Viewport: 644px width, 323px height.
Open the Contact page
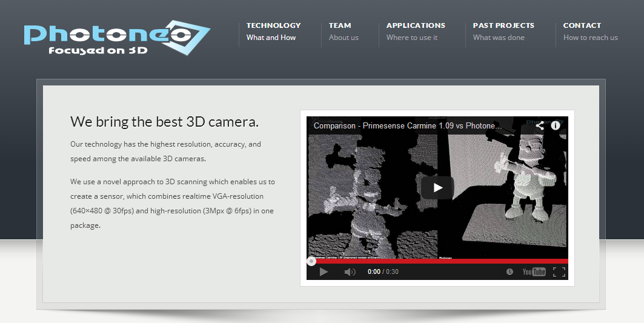pyautogui.click(x=582, y=25)
